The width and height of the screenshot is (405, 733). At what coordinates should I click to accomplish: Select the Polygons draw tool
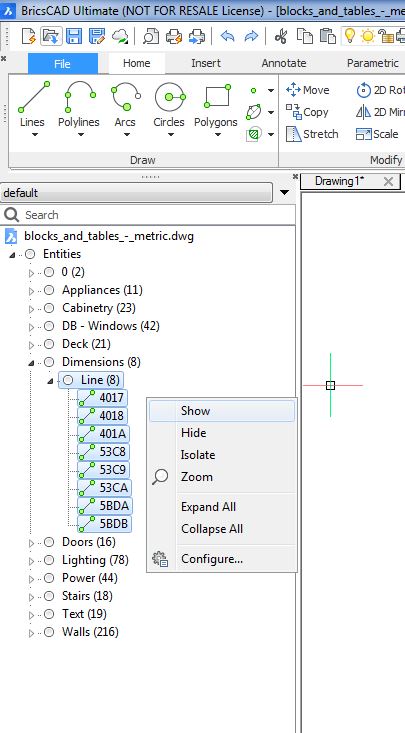pyautogui.click(x=216, y=105)
